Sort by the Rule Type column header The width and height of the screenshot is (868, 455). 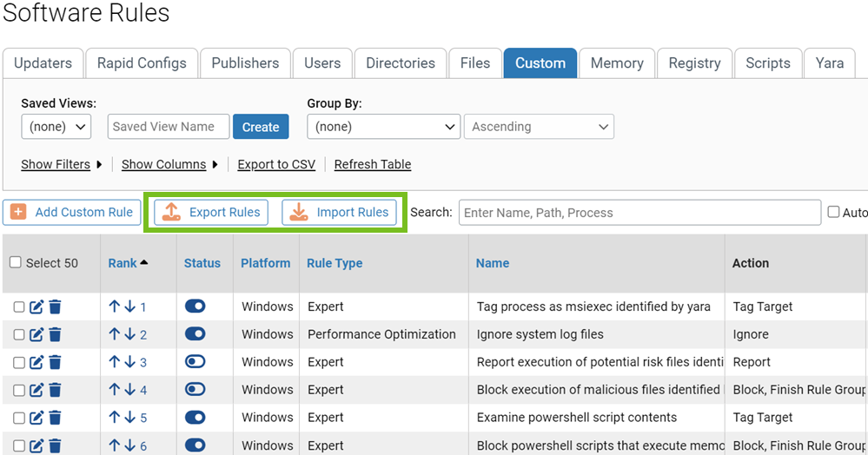tap(335, 263)
